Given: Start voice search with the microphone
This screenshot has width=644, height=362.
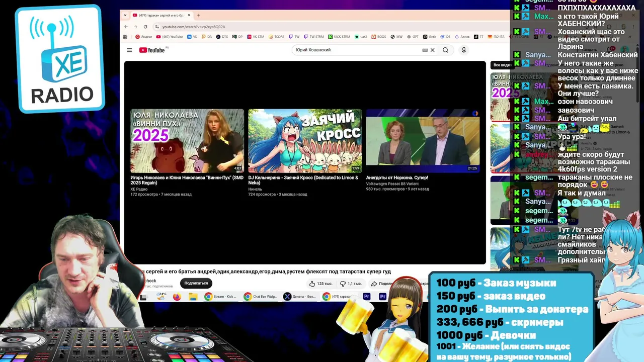Looking at the screenshot, I should (x=464, y=50).
